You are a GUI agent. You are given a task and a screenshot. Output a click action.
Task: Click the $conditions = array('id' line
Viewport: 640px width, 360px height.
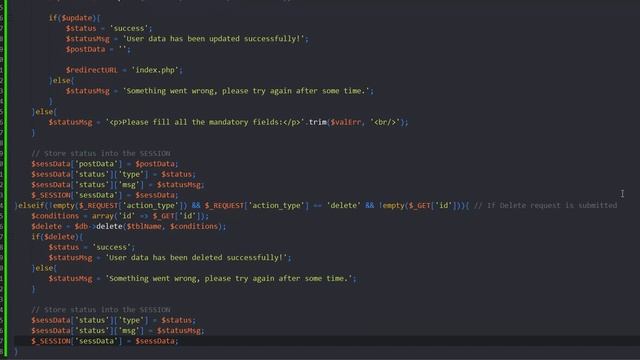(120, 216)
